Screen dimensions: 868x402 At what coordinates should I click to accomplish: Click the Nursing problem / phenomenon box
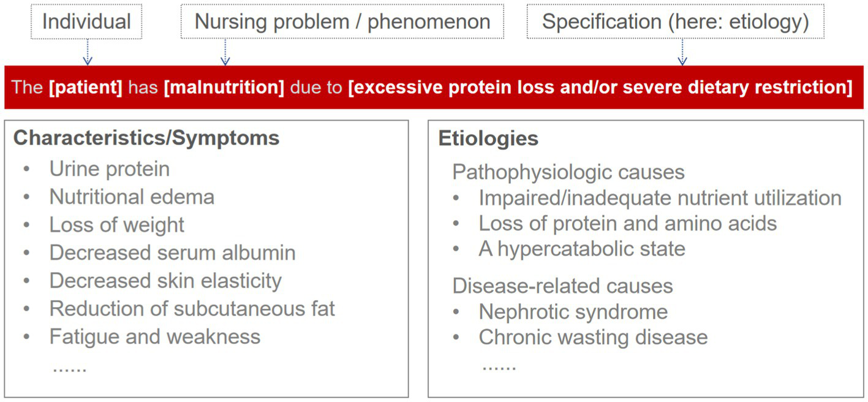(342, 21)
